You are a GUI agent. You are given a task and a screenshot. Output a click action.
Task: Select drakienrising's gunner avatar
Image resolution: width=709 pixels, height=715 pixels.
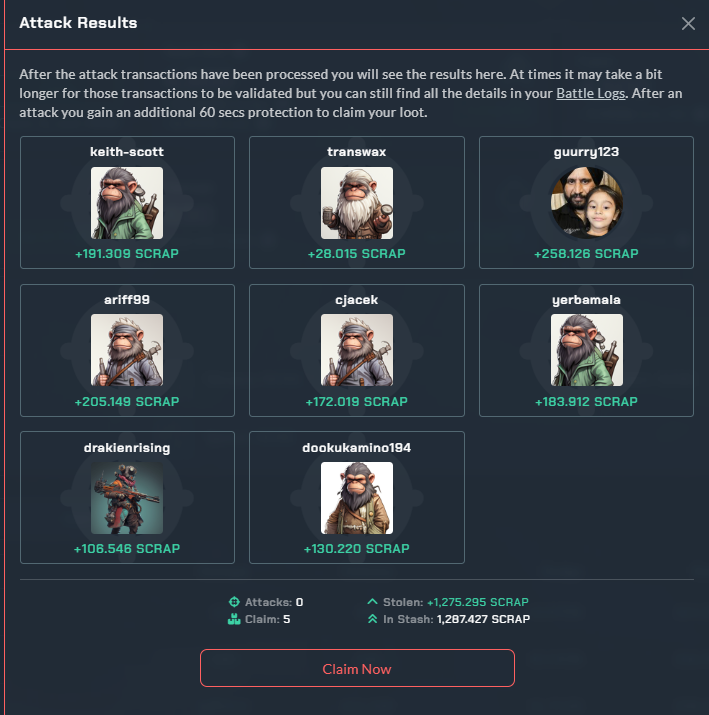[127, 498]
